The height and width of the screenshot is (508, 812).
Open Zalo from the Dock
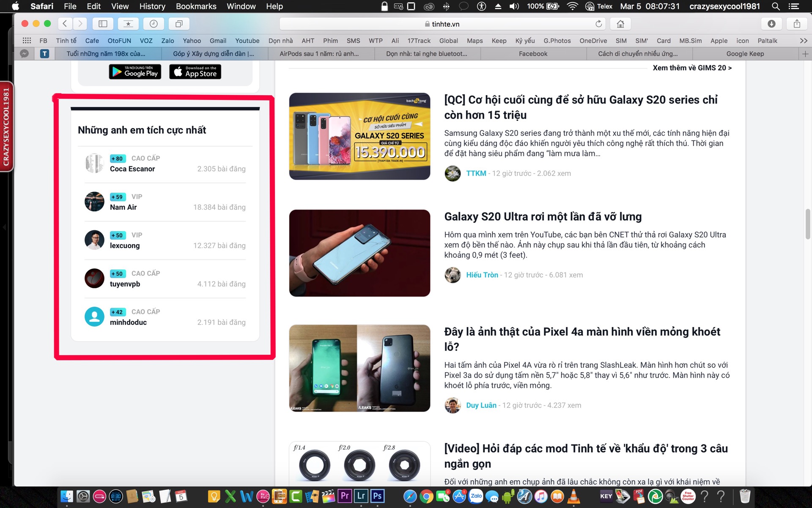pos(476,496)
